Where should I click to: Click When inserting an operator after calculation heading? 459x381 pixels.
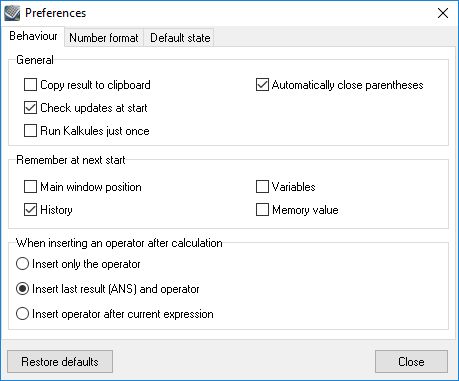point(119,243)
